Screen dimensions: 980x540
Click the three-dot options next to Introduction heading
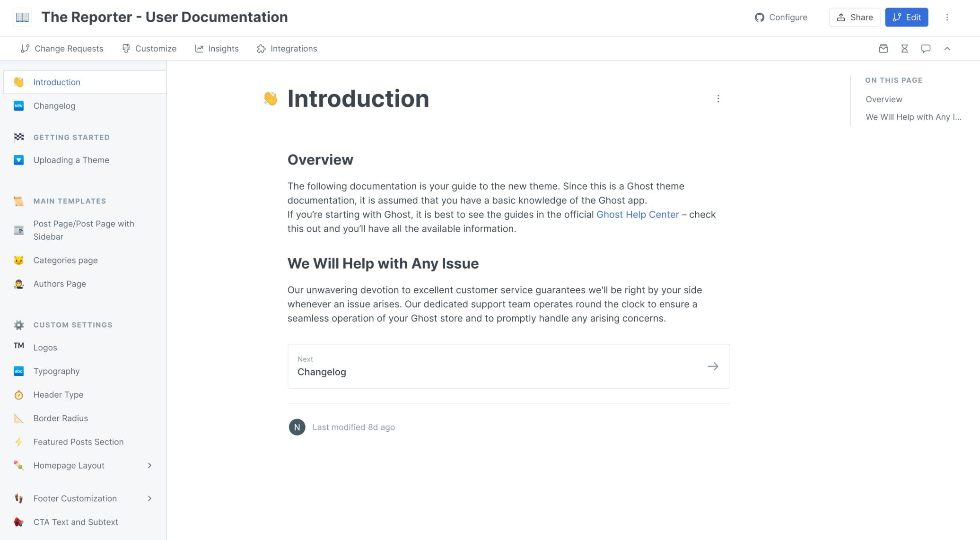[718, 99]
